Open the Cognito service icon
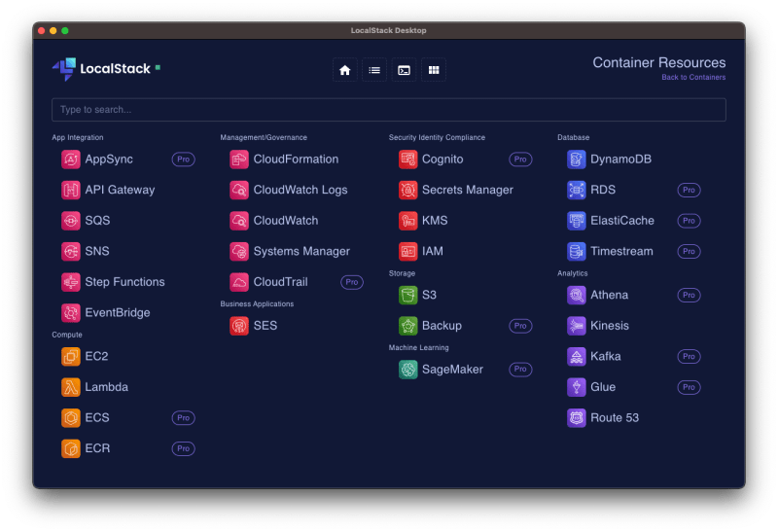 point(407,160)
